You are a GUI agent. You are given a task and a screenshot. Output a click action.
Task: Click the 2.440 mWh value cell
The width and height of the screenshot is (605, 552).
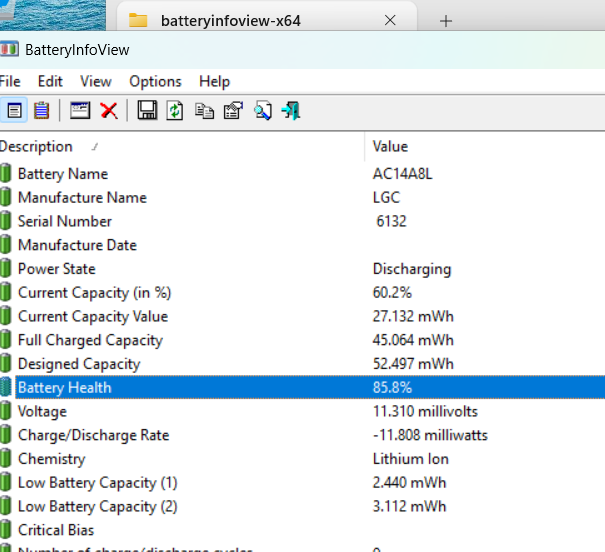(x=409, y=483)
